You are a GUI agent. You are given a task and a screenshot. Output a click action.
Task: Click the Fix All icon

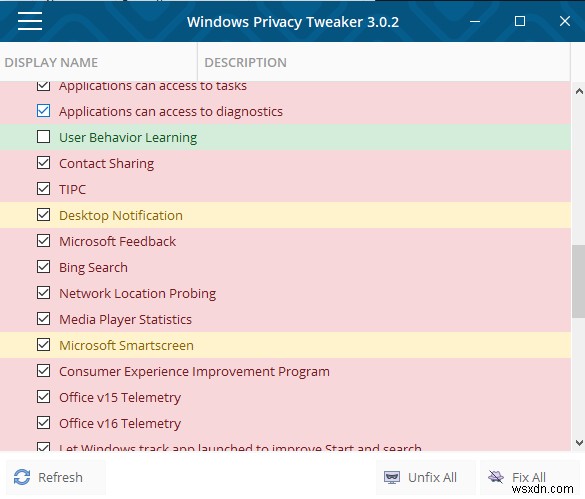[496, 477]
